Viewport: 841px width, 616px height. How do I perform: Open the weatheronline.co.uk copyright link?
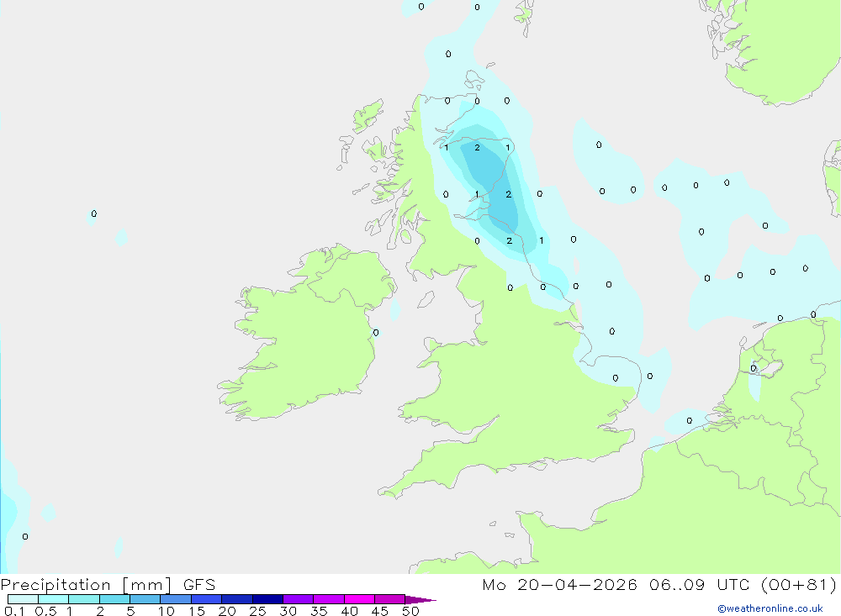(770, 608)
